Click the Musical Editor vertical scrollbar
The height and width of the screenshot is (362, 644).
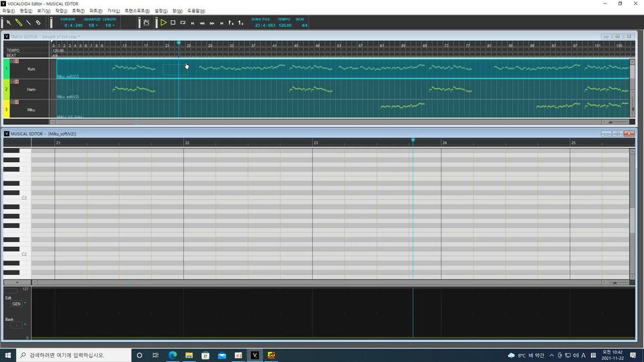coord(632,214)
